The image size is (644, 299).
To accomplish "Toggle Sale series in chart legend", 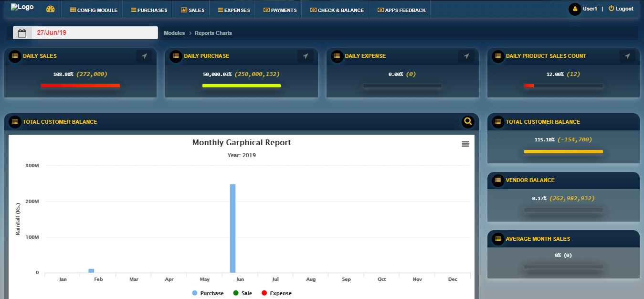I will coord(242,293).
